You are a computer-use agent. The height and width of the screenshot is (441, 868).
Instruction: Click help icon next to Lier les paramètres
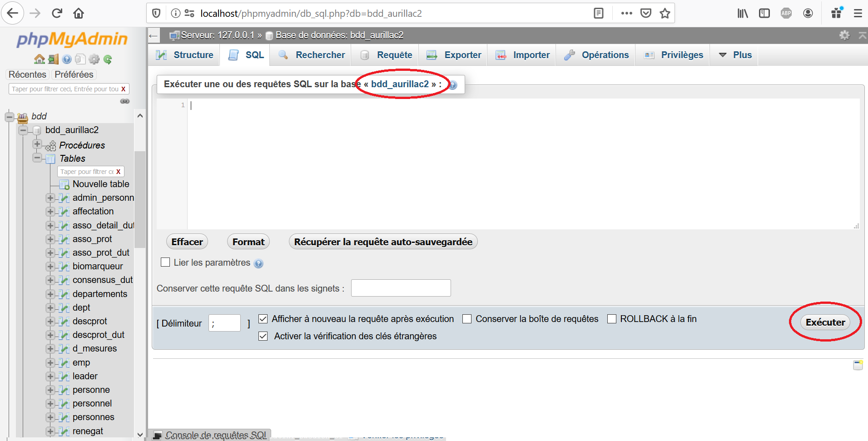point(258,264)
